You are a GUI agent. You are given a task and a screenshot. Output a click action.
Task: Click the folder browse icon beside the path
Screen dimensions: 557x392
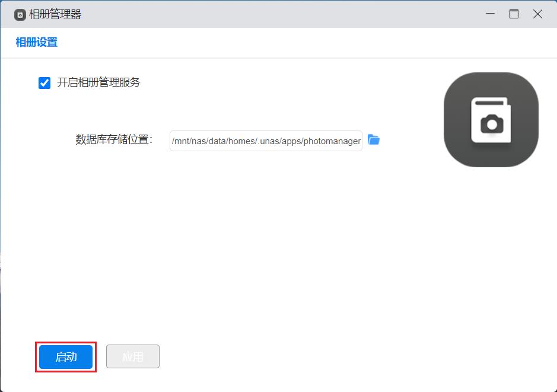373,140
